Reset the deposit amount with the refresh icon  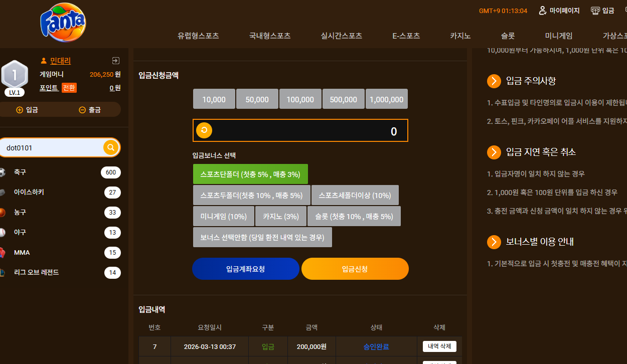(204, 130)
